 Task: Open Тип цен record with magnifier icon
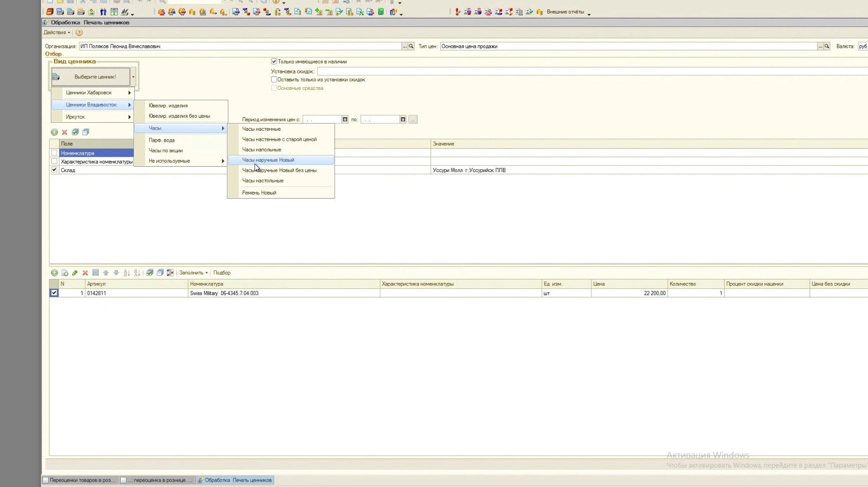coord(827,46)
